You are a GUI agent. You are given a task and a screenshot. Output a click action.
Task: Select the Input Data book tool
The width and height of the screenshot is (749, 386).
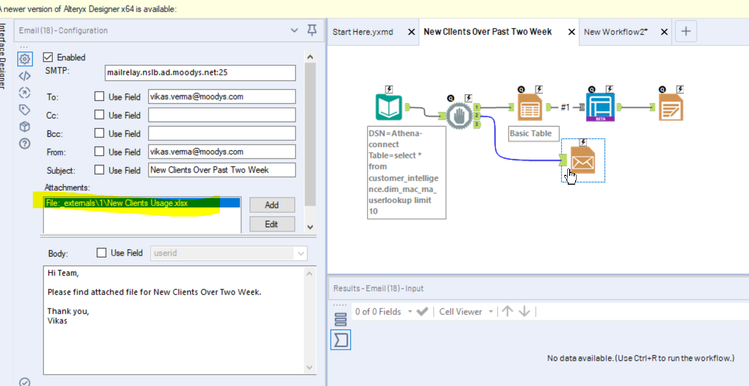[389, 107]
